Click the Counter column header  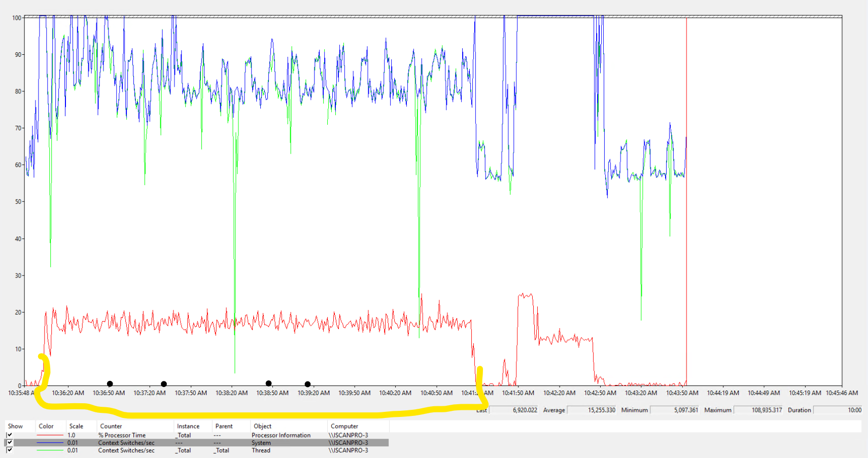[x=111, y=426]
